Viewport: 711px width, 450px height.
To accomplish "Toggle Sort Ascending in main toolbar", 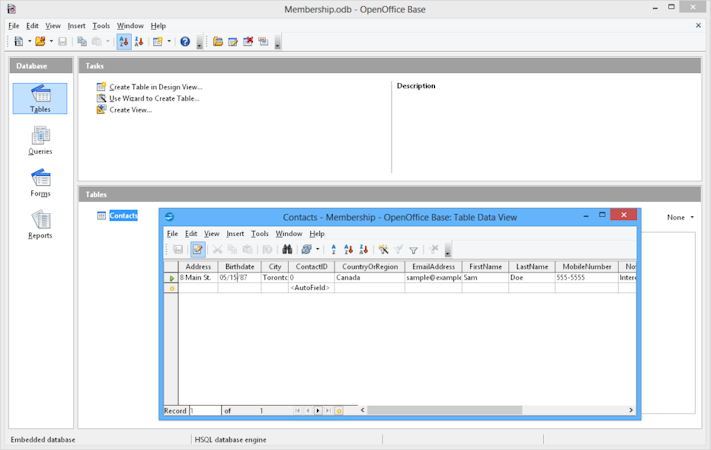I will coord(124,41).
